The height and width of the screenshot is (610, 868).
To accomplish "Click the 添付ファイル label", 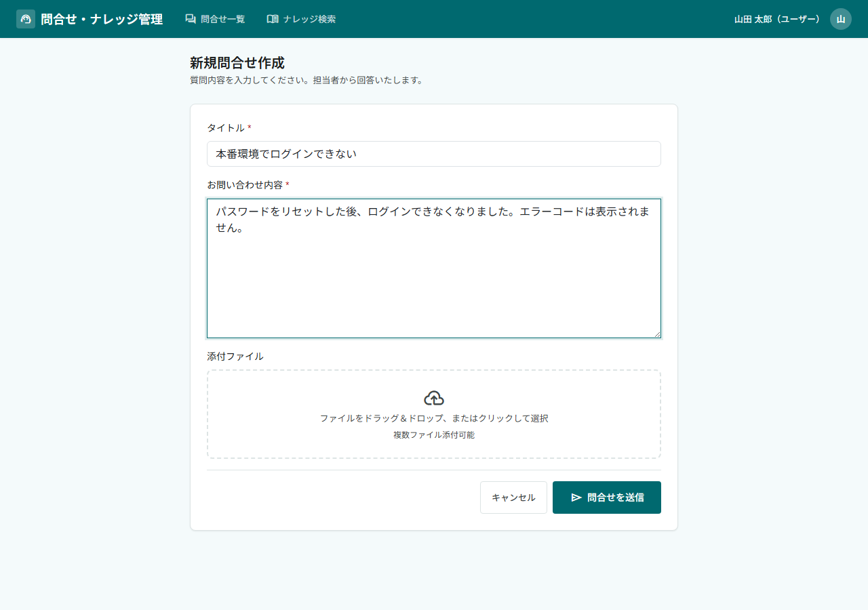I will (235, 356).
